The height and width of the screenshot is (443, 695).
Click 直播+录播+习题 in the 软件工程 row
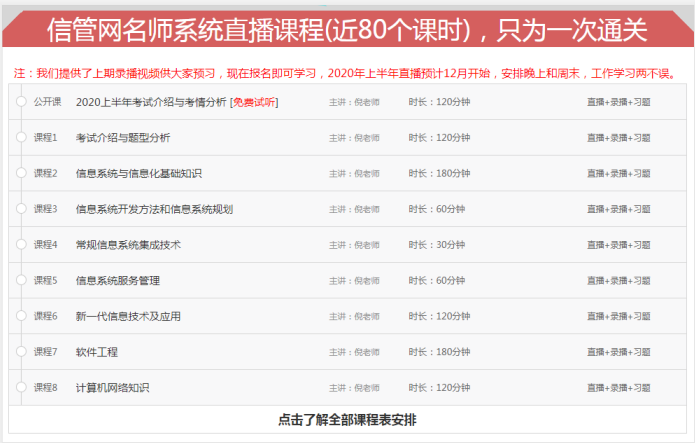(618, 352)
